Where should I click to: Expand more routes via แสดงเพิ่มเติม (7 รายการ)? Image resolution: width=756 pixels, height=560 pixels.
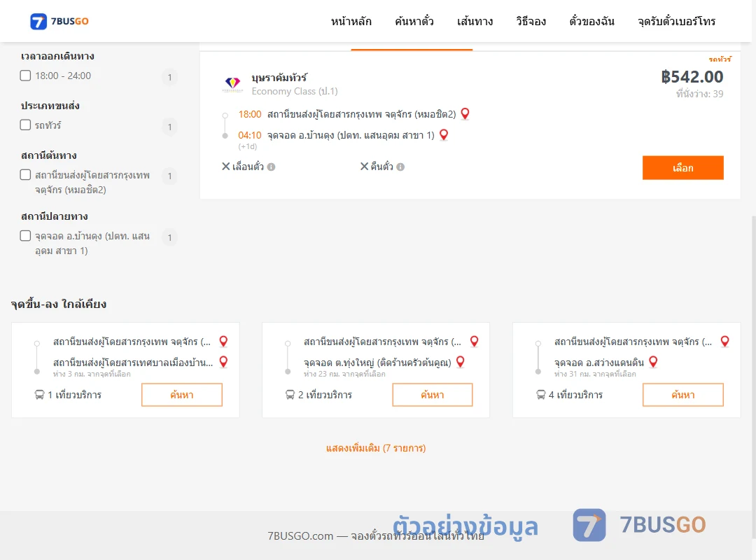376,448
